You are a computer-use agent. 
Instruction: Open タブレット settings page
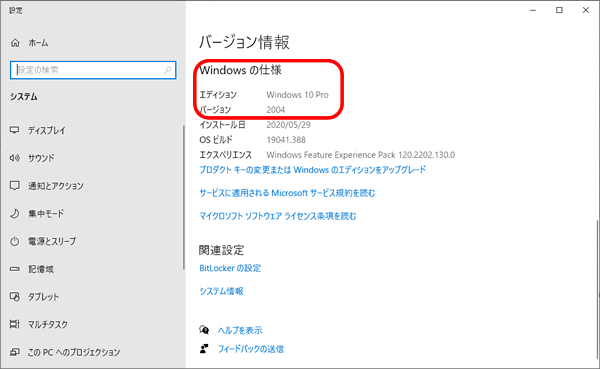click(43, 297)
